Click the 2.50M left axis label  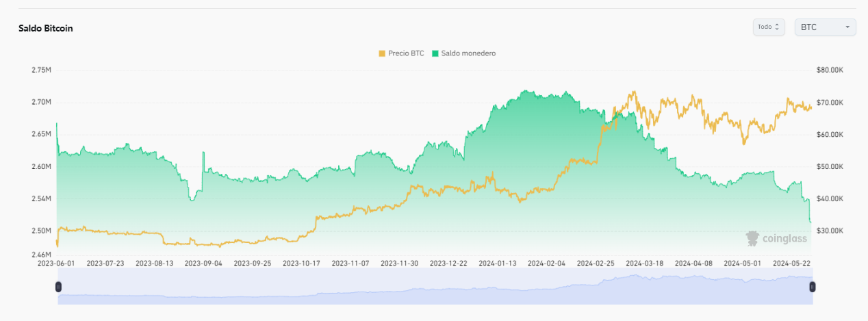click(41, 231)
